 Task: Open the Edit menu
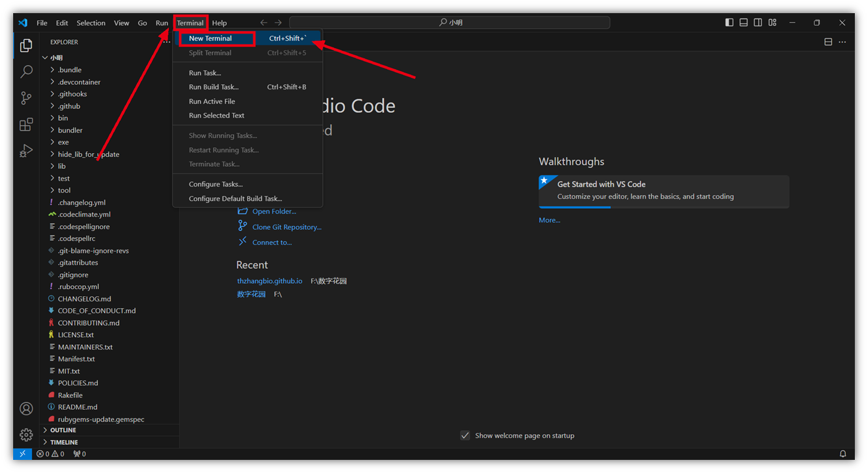pyautogui.click(x=62, y=23)
